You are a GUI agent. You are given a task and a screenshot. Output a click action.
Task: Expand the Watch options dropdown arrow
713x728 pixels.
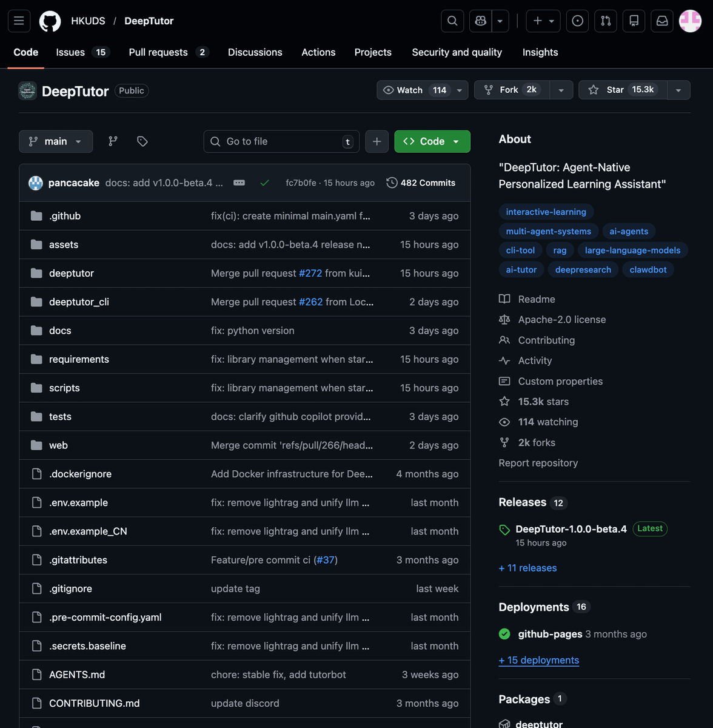[x=460, y=90]
